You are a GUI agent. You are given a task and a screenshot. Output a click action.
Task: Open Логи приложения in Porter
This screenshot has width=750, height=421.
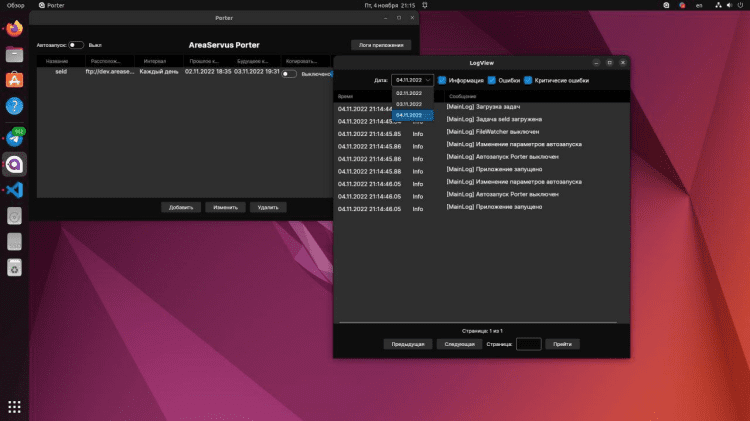coord(381,45)
